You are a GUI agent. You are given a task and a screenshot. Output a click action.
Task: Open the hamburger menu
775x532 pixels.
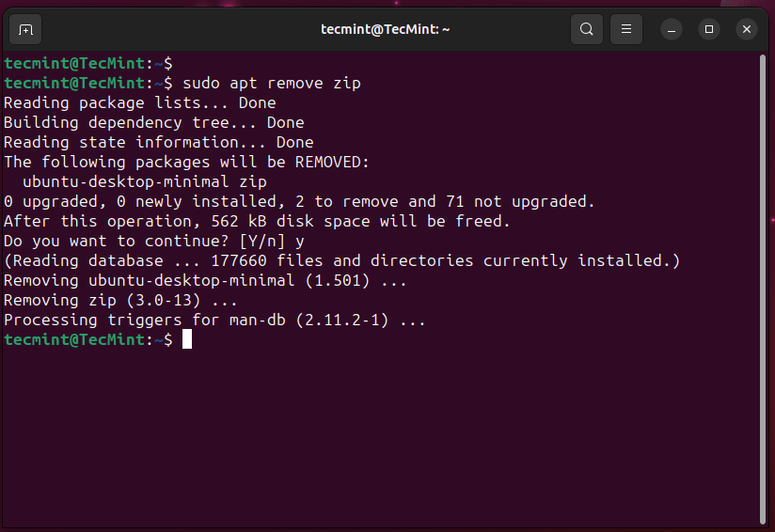click(x=626, y=29)
